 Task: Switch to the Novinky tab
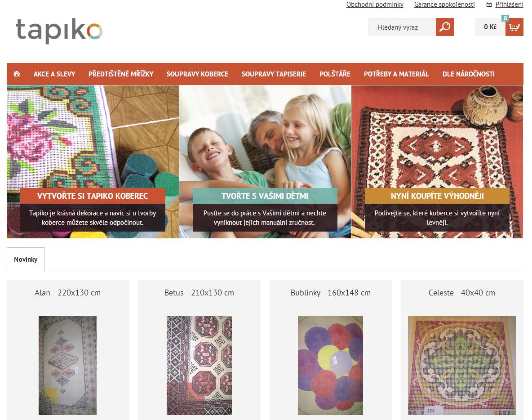[x=26, y=259]
